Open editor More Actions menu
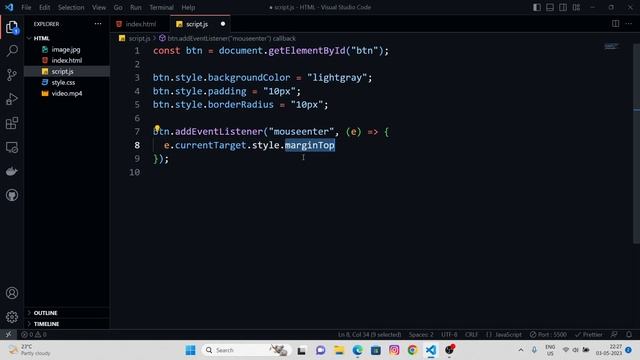 [x=629, y=24]
